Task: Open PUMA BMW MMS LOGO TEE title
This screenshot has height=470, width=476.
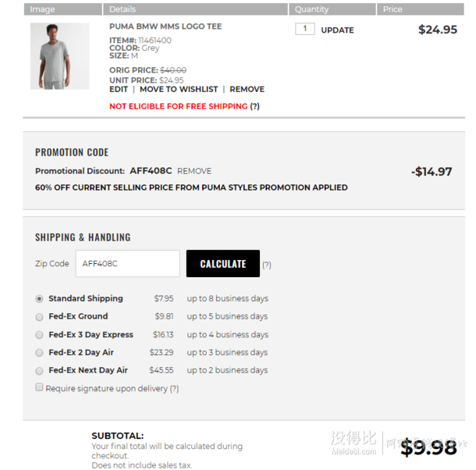Action: [165, 27]
